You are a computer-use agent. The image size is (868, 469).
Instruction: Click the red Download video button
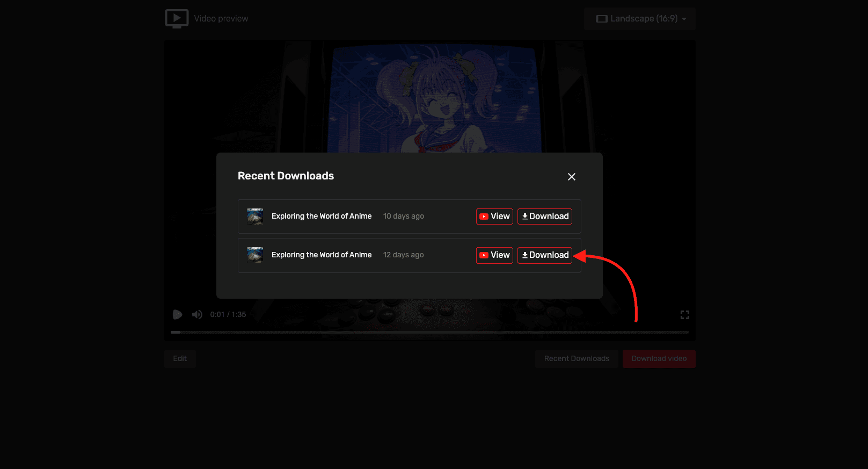[659, 359]
